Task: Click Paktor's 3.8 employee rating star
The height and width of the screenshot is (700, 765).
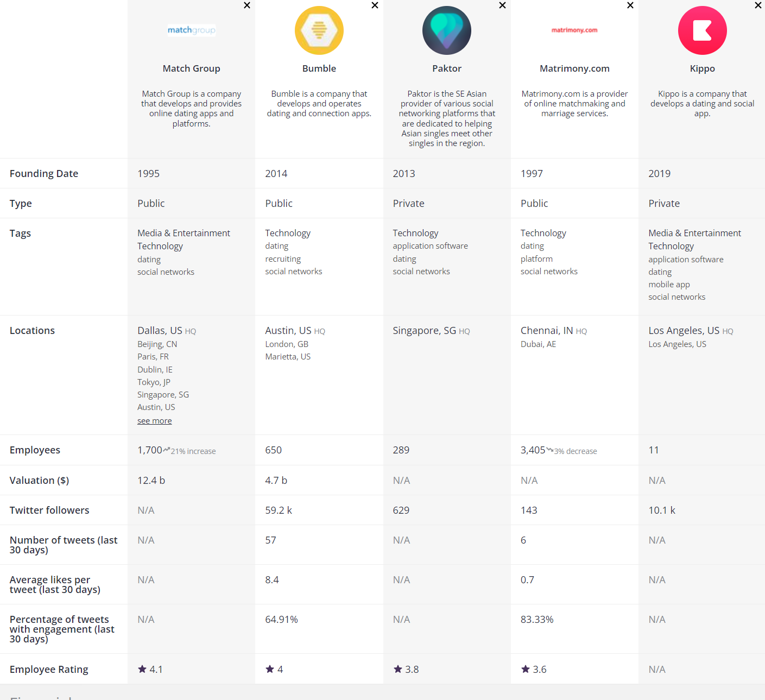Action: [x=398, y=669]
